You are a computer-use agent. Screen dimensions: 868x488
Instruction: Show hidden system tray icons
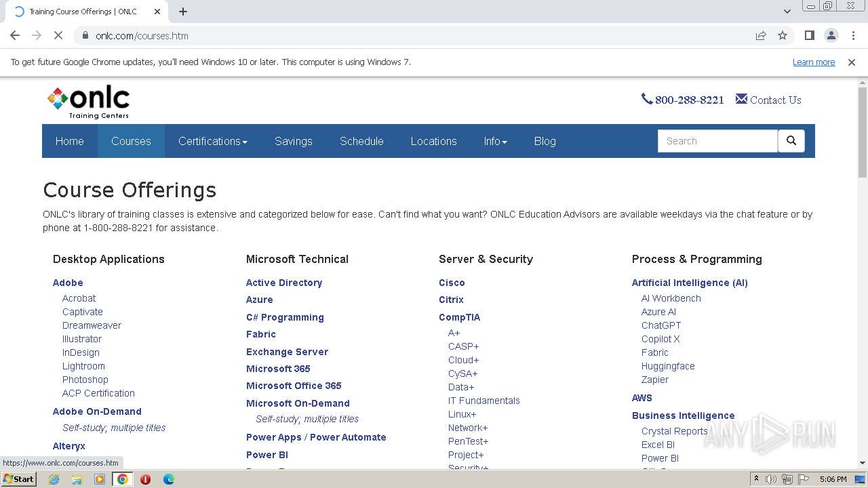[756, 479]
